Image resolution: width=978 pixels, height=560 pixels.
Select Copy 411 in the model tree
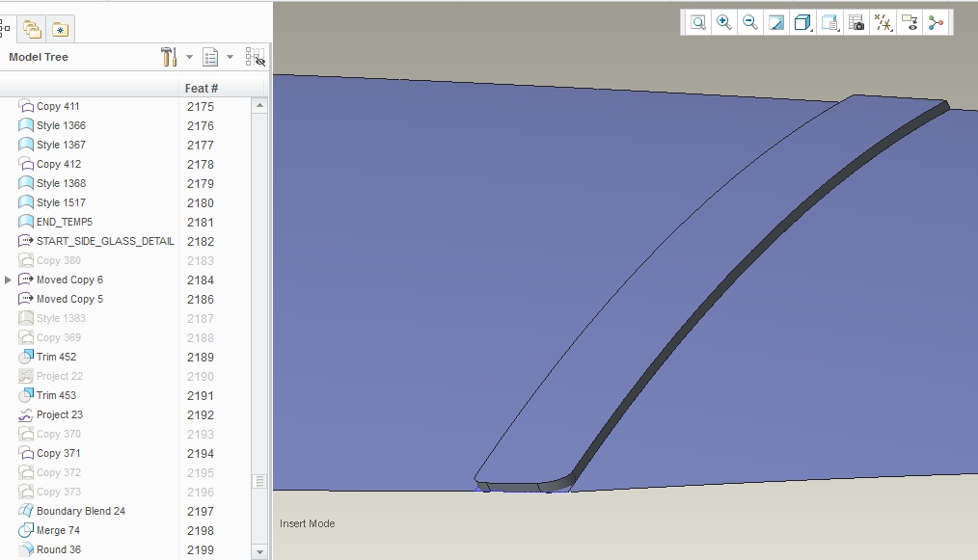pyautogui.click(x=58, y=106)
